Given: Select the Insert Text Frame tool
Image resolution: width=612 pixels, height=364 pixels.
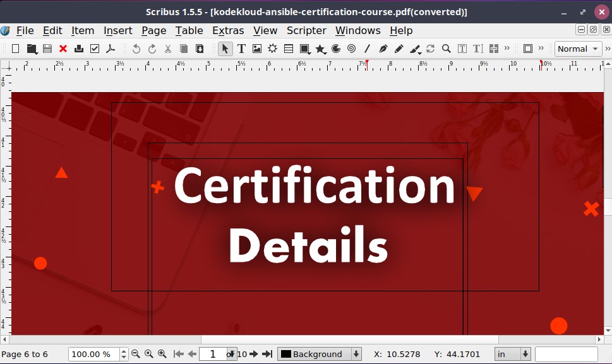Looking at the screenshot, I should (x=241, y=49).
